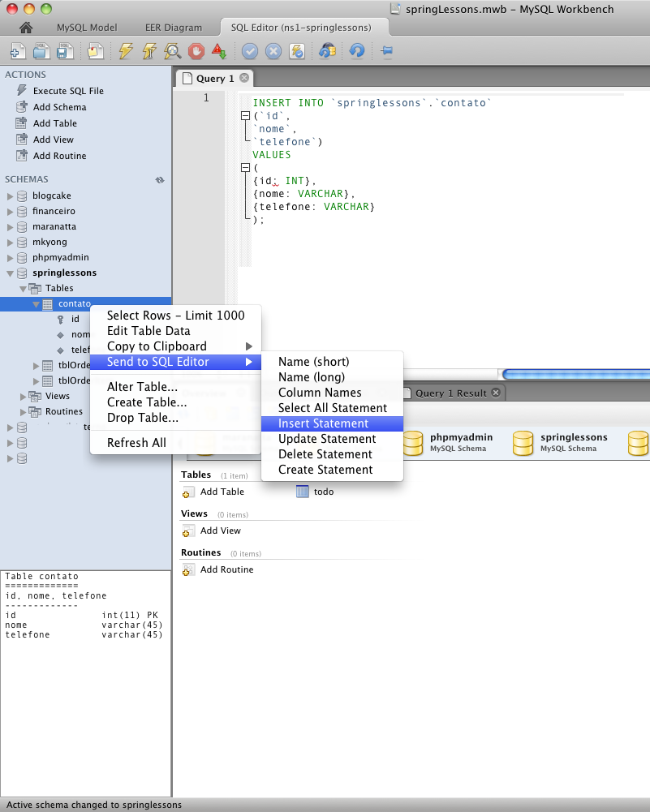The width and height of the screenshot is (650, 812).
Task: Choose Name (short) submenu item
Action: 332,362
